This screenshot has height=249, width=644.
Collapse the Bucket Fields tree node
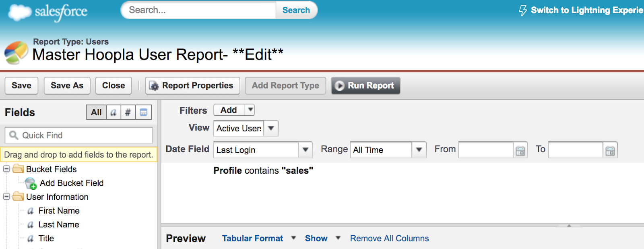pyautogui.click(x=6, y=169)
